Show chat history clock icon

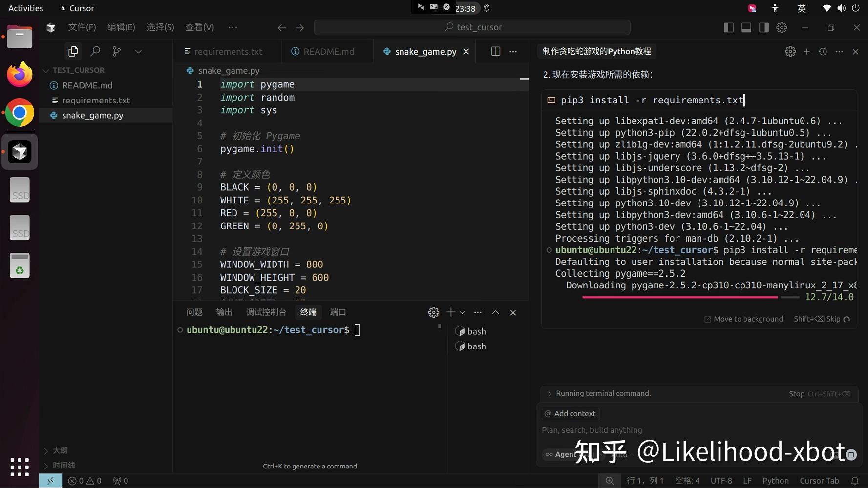(x=823, y=51)
